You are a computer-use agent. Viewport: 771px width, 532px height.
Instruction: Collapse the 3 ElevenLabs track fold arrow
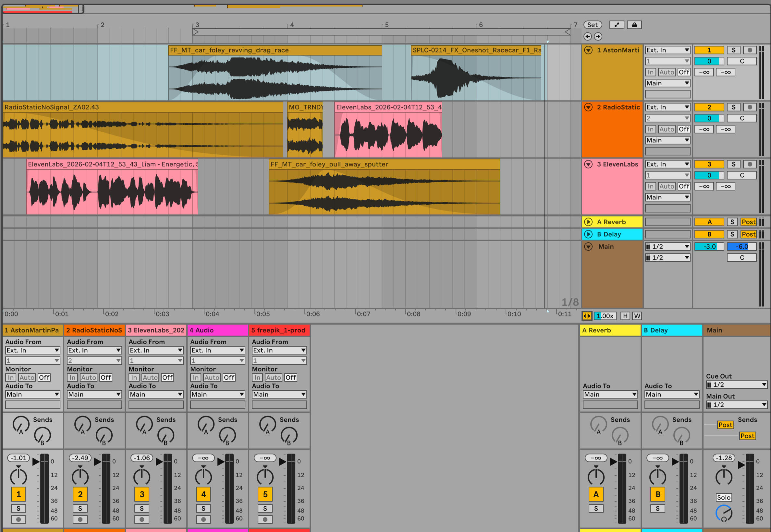coord(588,164)
